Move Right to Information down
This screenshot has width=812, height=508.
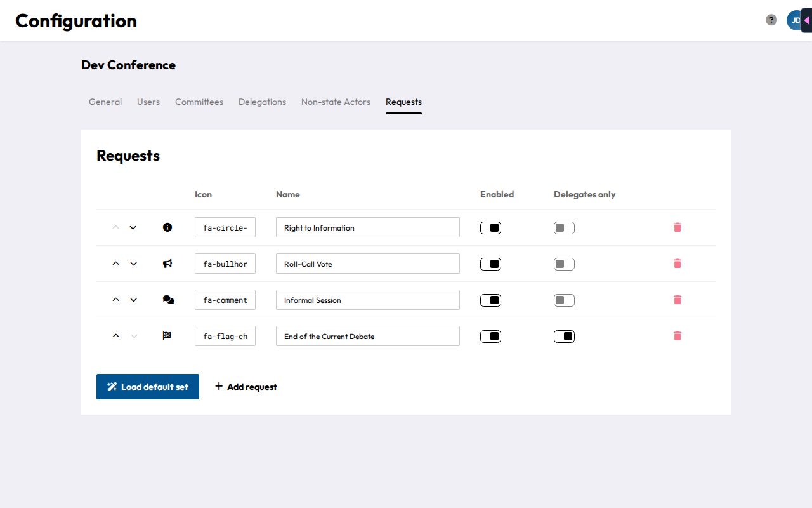click(x=133, y=227)
